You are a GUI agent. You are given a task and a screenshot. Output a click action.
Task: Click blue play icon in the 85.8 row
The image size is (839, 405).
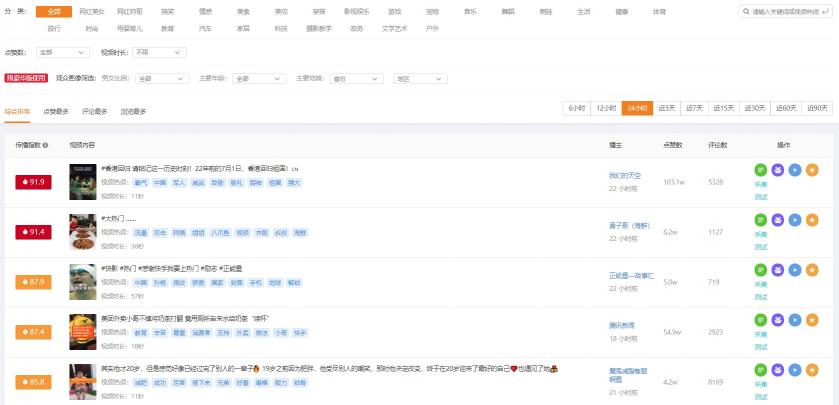coord(795,370)
